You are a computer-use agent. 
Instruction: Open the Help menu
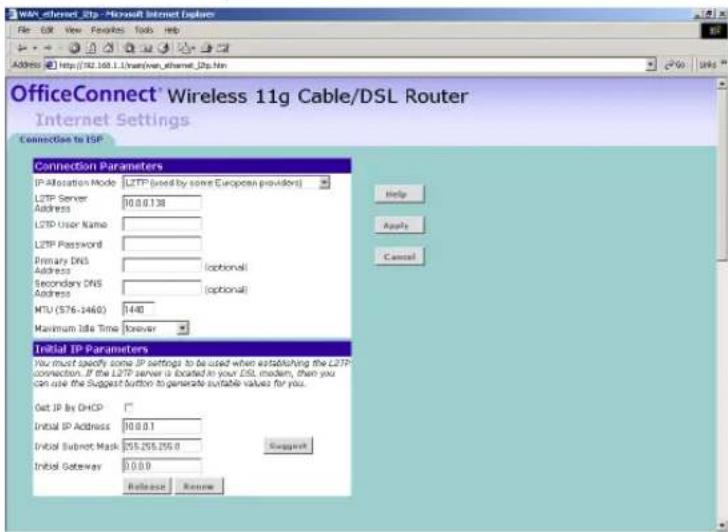point(171,30)
